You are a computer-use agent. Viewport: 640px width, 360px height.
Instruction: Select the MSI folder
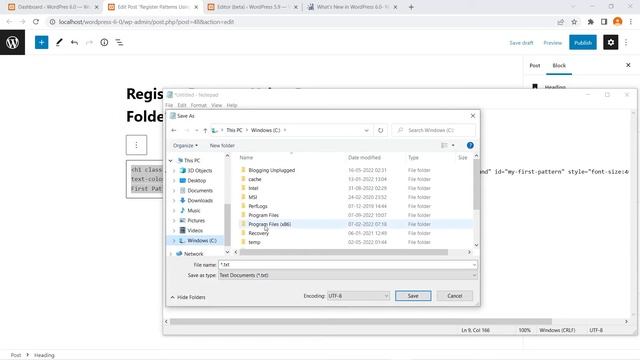(x=253, y=197)
